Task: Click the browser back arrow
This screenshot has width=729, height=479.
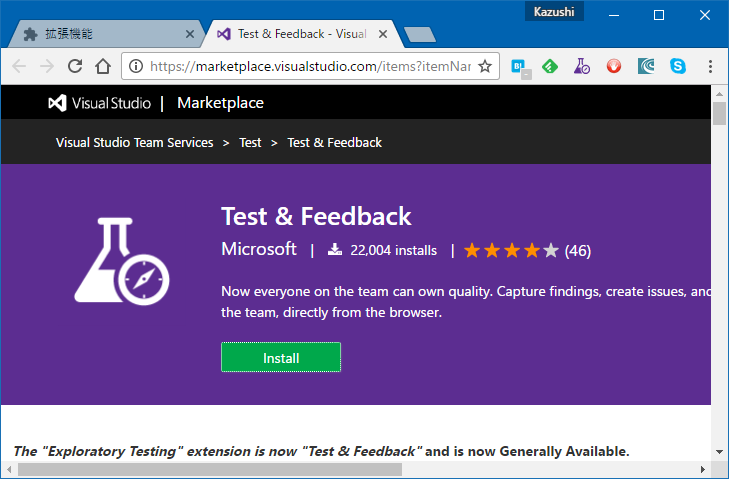Action: [x=19, y=67]
